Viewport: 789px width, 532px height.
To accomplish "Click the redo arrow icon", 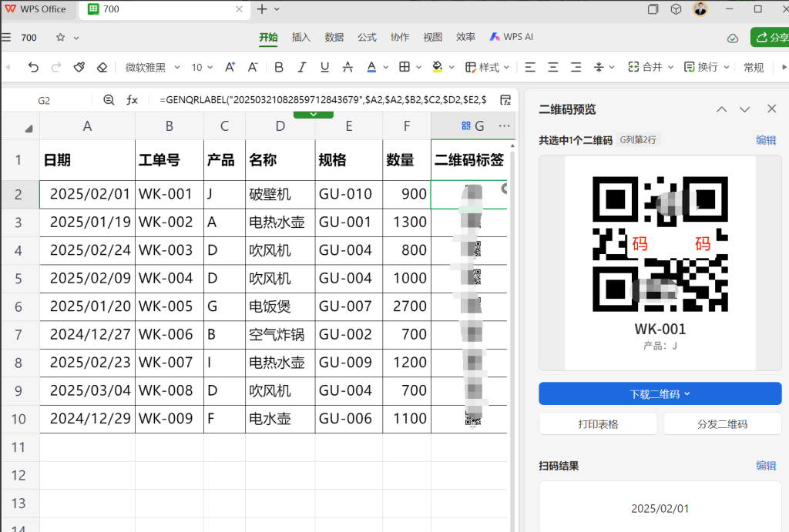I will coord(55,67).
